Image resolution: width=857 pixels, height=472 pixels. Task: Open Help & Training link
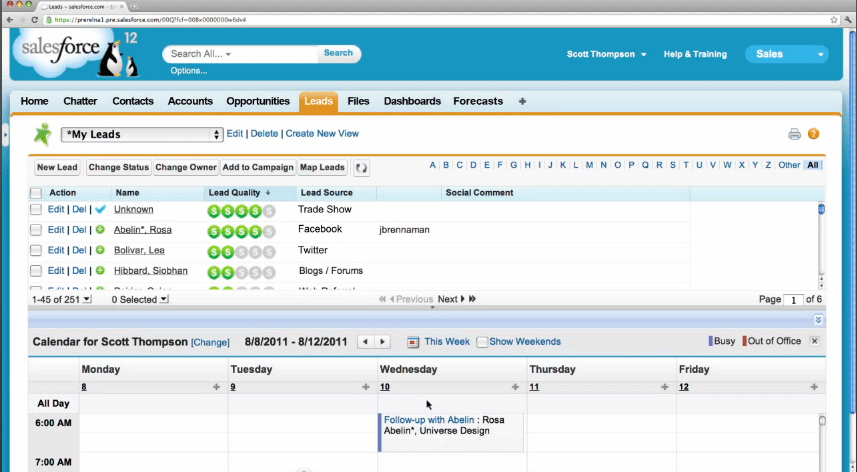coord(695,54)
